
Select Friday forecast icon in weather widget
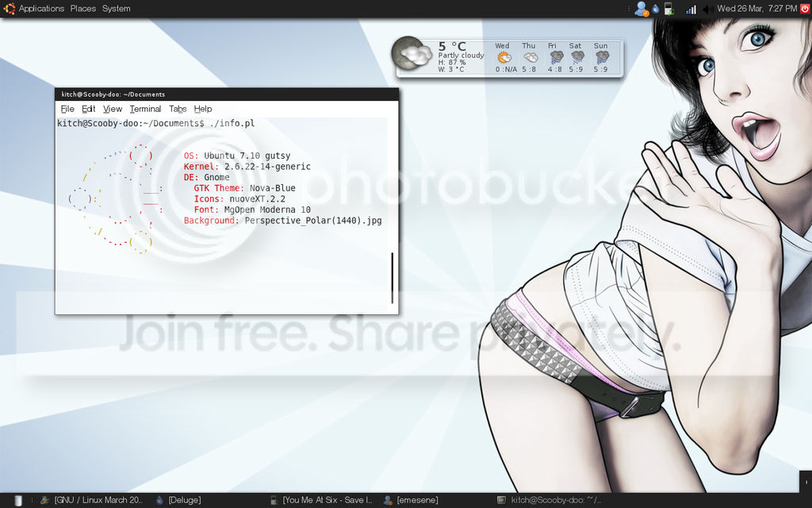pyautogui.click(x=556, y=57)
